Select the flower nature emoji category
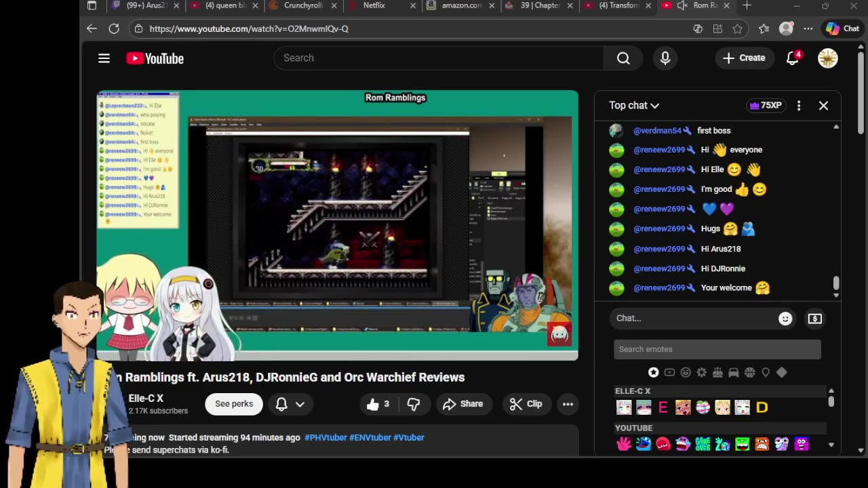 [701, 372]
